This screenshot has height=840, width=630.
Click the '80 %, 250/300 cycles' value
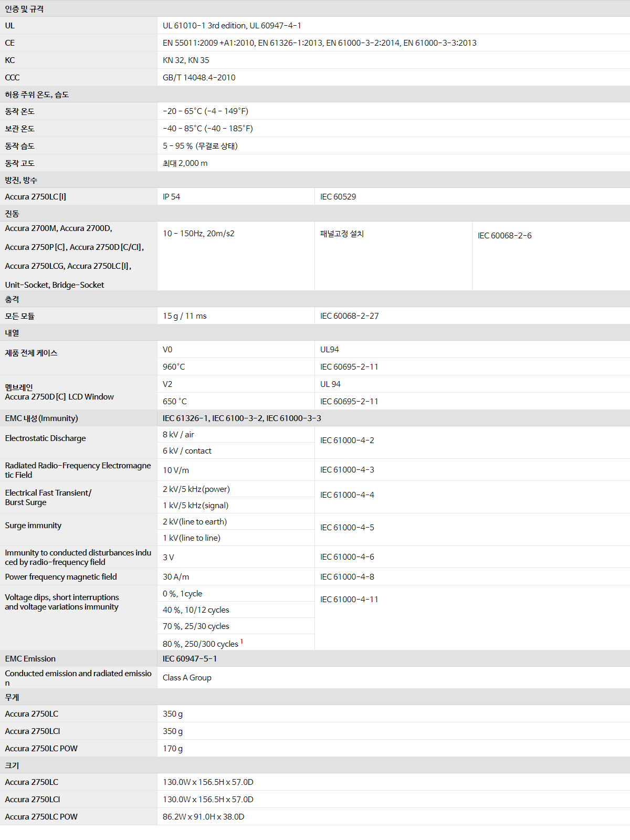point(201,644)
